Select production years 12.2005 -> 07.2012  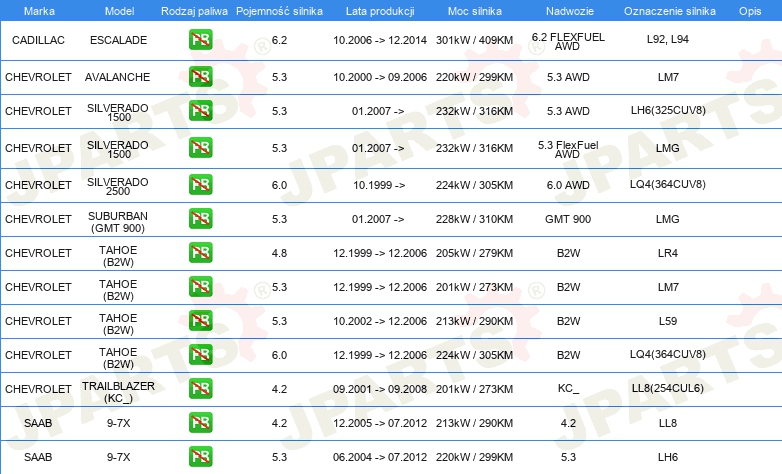tap(380, 423)
